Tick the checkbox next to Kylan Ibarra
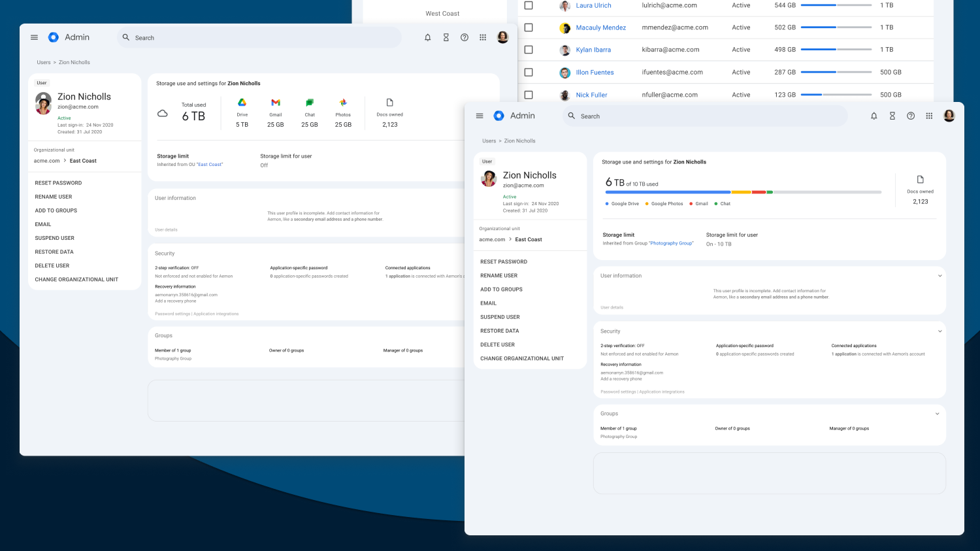Screen dimensions: 980x551 529,50
